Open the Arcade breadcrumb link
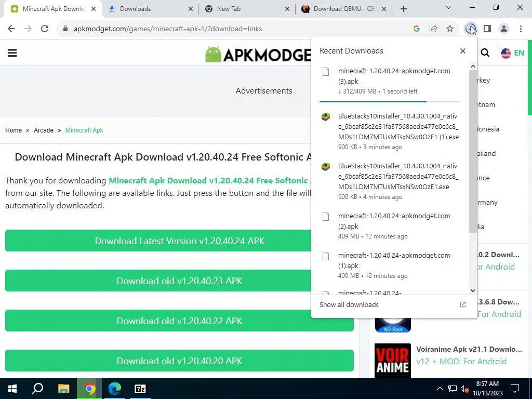This screenshot has width=532, height=399. click(44, 130)
